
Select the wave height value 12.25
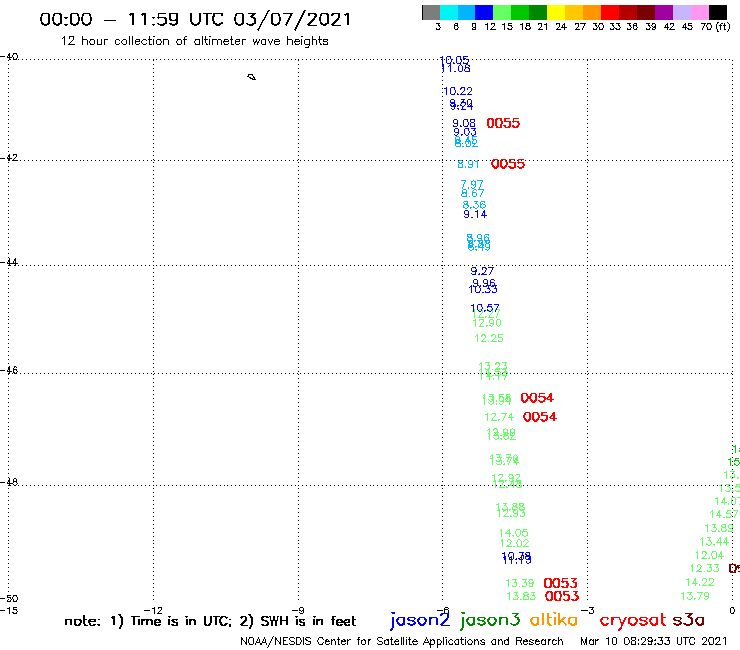tap(489, 338)
